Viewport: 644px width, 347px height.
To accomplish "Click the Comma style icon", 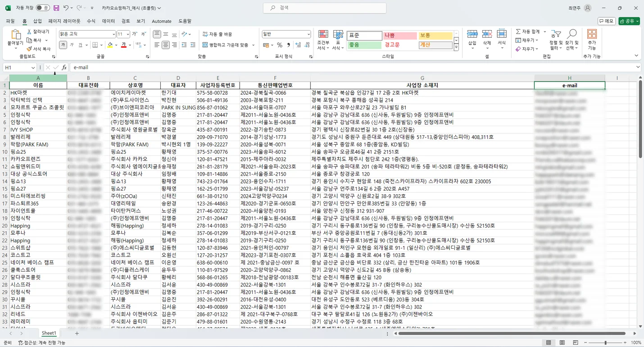I will (x=288, y=45).
